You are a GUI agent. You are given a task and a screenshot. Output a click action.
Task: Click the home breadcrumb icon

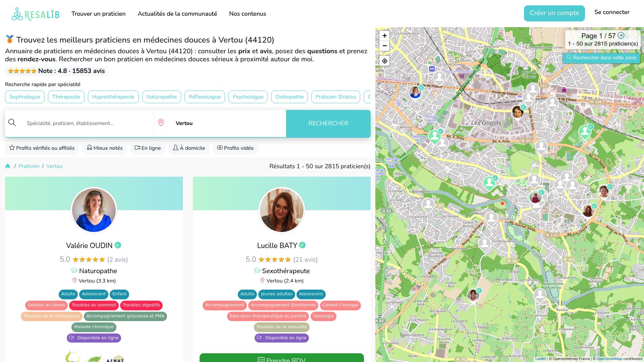coord(8,166)
